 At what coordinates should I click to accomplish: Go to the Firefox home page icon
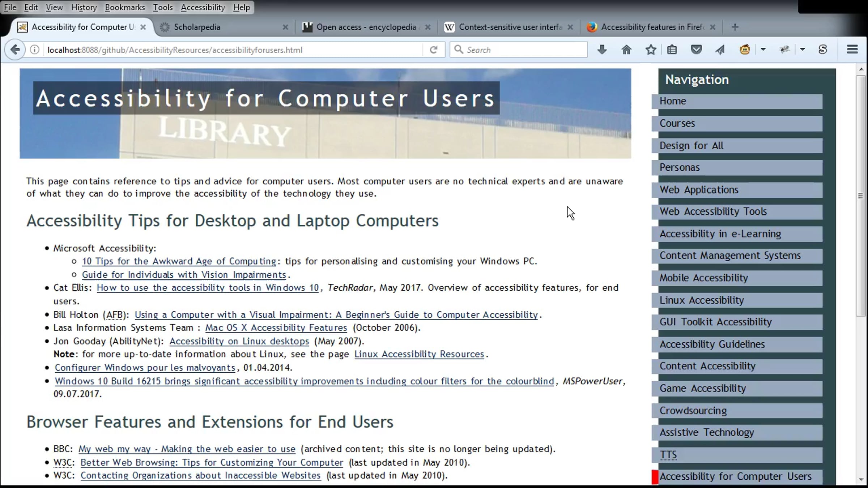coord(626,50)
